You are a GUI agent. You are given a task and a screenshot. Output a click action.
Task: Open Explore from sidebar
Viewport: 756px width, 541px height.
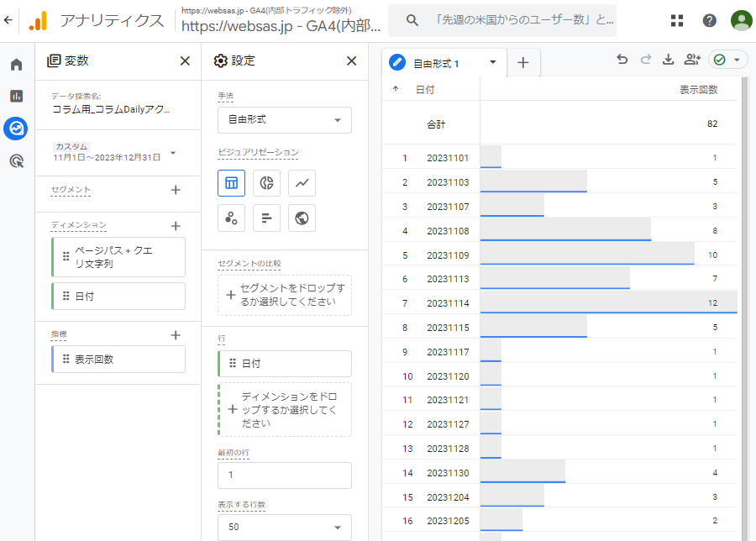(16, 129)
